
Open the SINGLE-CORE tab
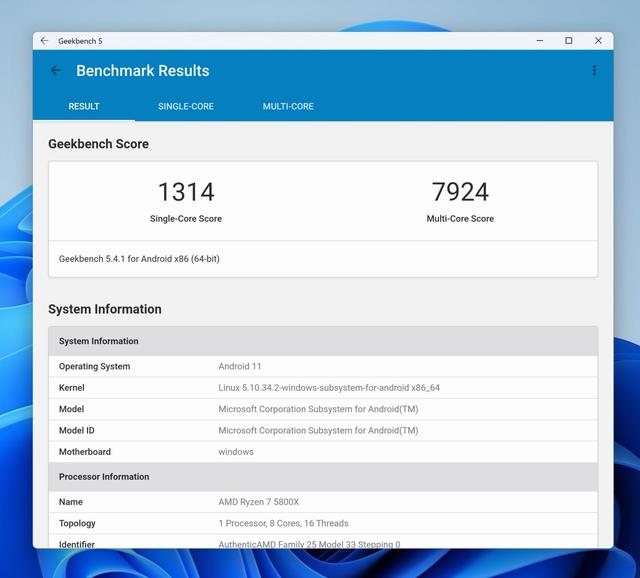pos(186,107)
